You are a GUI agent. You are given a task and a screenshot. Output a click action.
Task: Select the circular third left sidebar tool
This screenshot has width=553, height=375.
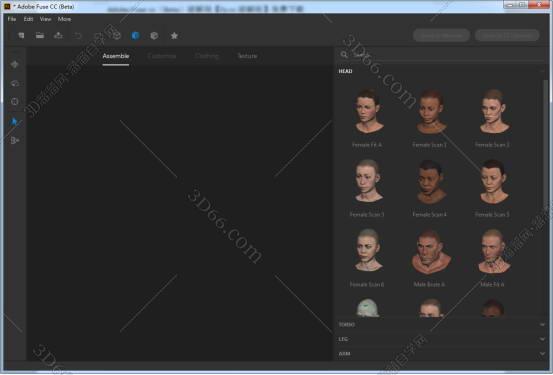[14, 102]
